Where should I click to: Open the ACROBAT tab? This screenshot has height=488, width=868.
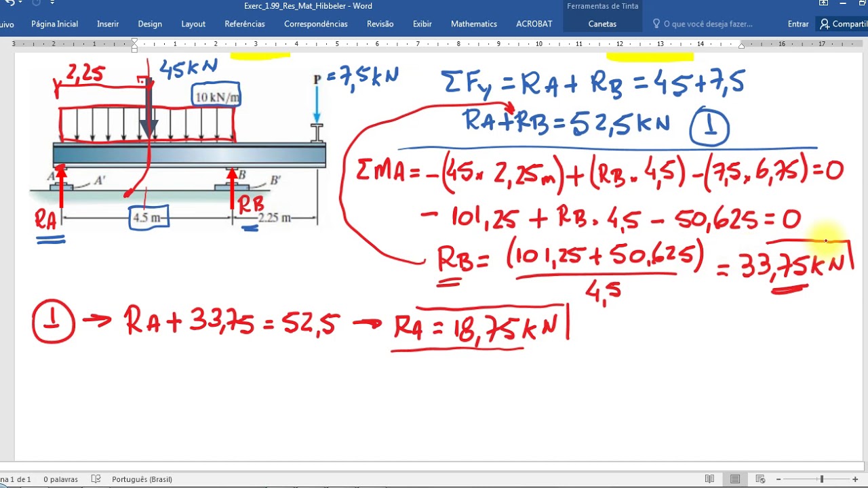tap(534, 24)
